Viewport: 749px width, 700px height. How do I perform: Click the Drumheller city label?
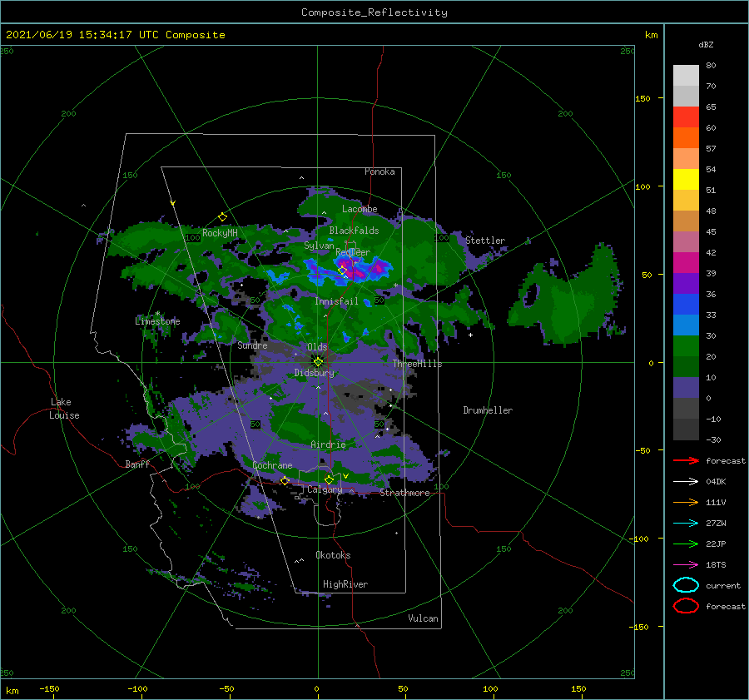tap(488, 410)
